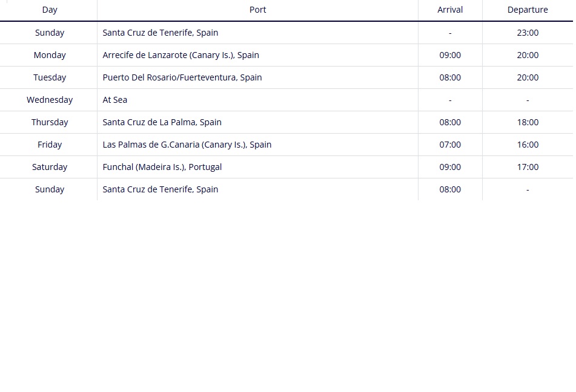Image resolution: width=576 pixels, height=392 pixels.
Task: Select the 07:00 arrival time
Action: [450, 145]
